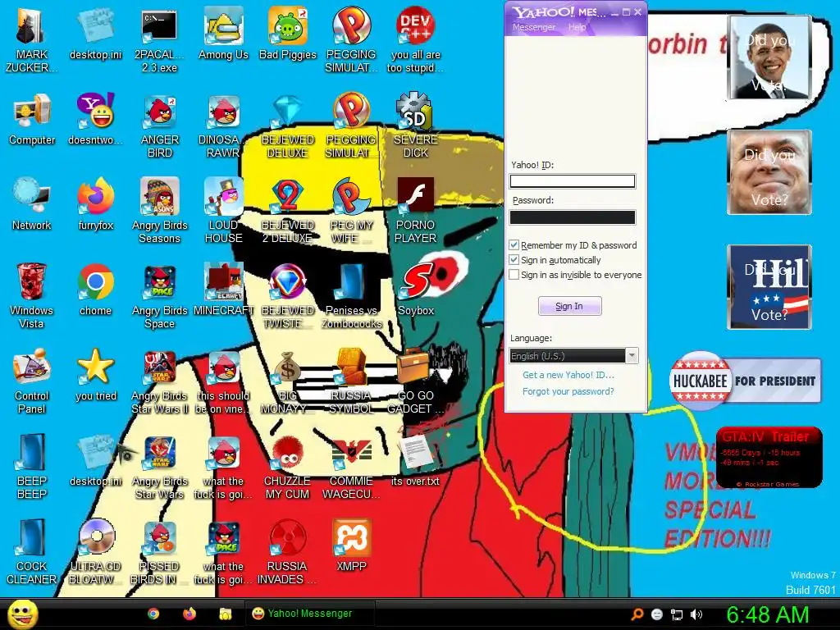Open the BEJEWED TWISTE gem icon
The image size is (840, 630).
point(288,296)
